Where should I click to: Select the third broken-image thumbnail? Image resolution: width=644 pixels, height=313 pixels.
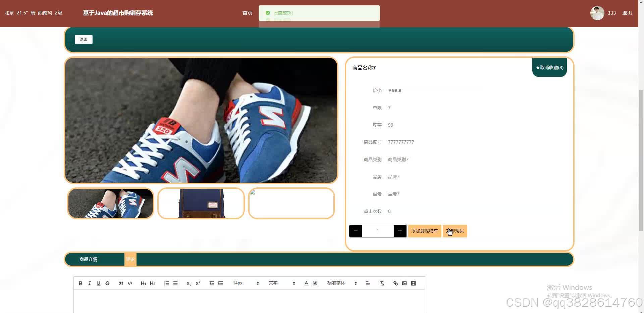[291, 204]
